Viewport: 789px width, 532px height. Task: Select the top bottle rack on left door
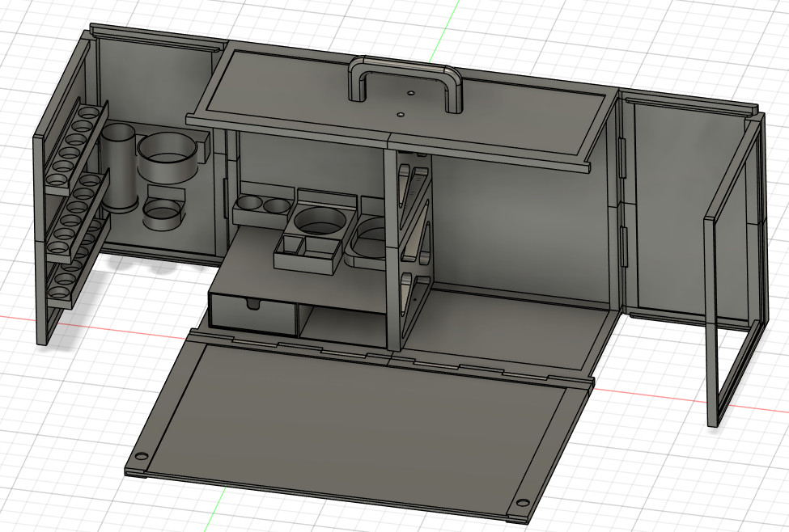[78, 139]
